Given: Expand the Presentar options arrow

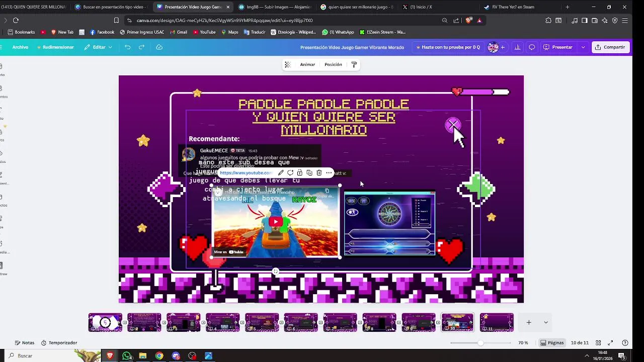Looking at the screenshot, I should 583,47.
